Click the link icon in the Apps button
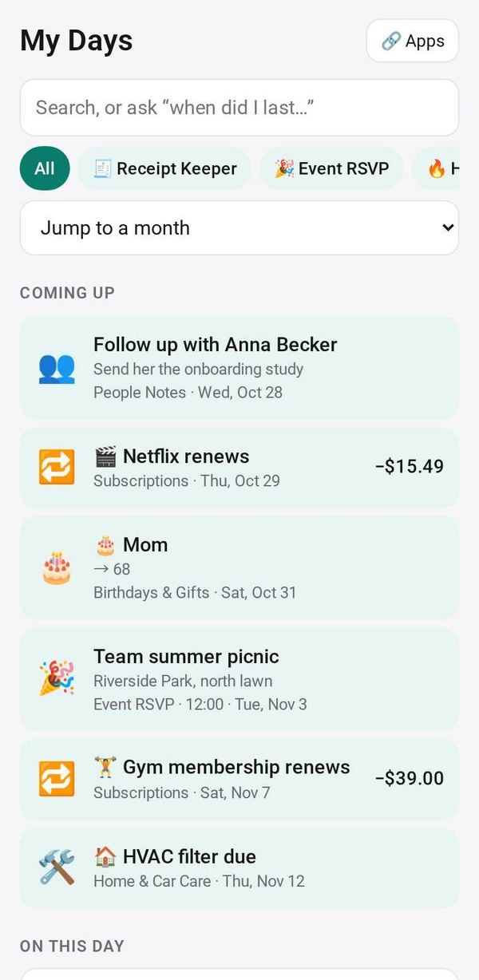The width and height of the screenshot is (479, 980). 390,41
